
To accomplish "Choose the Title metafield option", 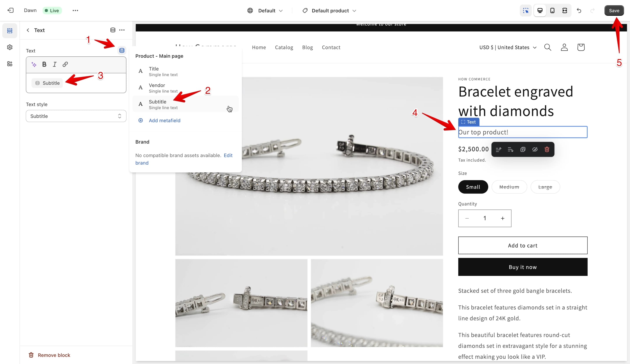I will 185,71.
